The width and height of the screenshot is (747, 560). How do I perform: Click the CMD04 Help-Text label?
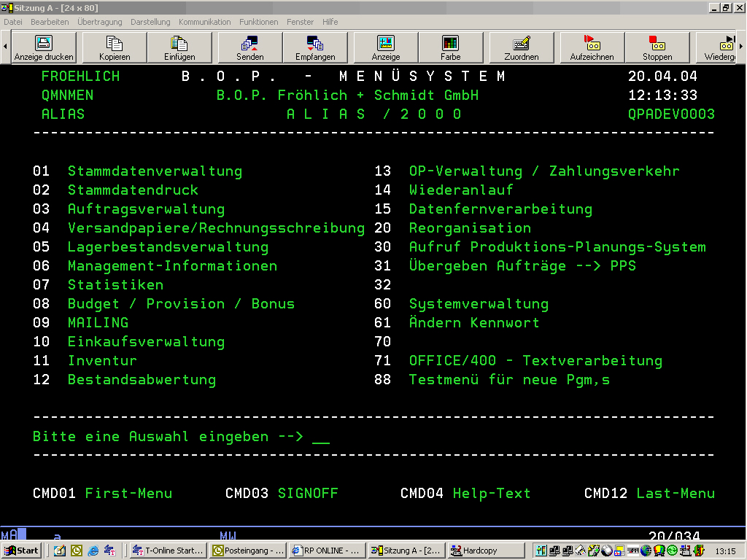click(x=465, y=494)
